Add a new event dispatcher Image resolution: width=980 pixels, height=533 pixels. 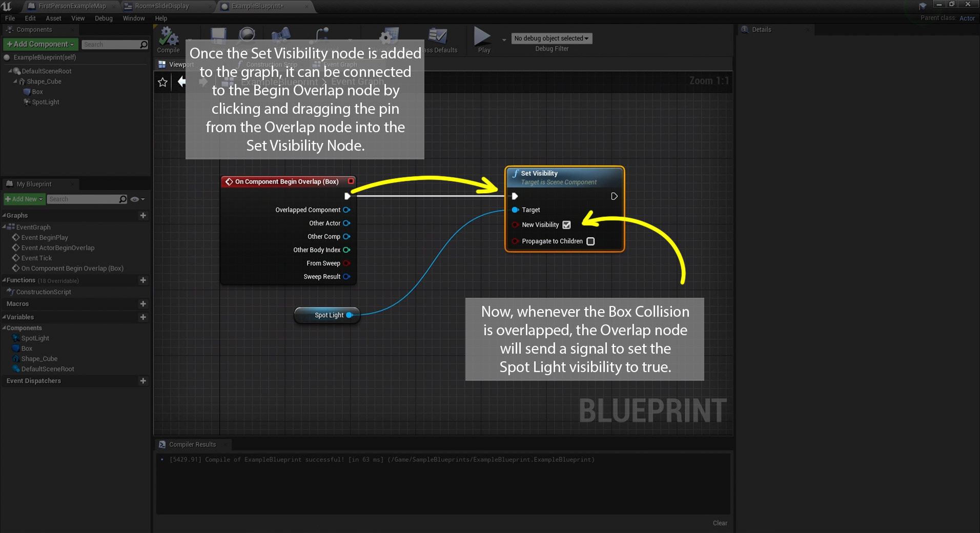coord(143,380)
